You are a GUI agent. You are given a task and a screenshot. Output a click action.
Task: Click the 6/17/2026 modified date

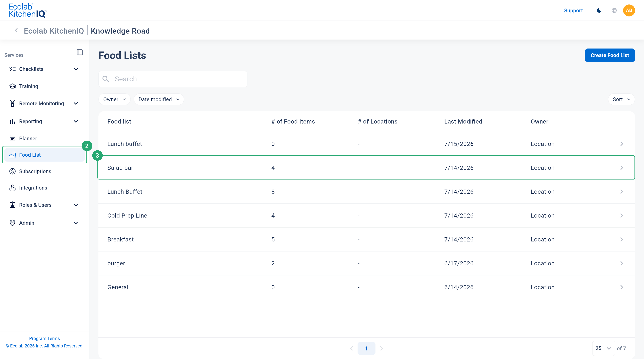coord(459,263)
